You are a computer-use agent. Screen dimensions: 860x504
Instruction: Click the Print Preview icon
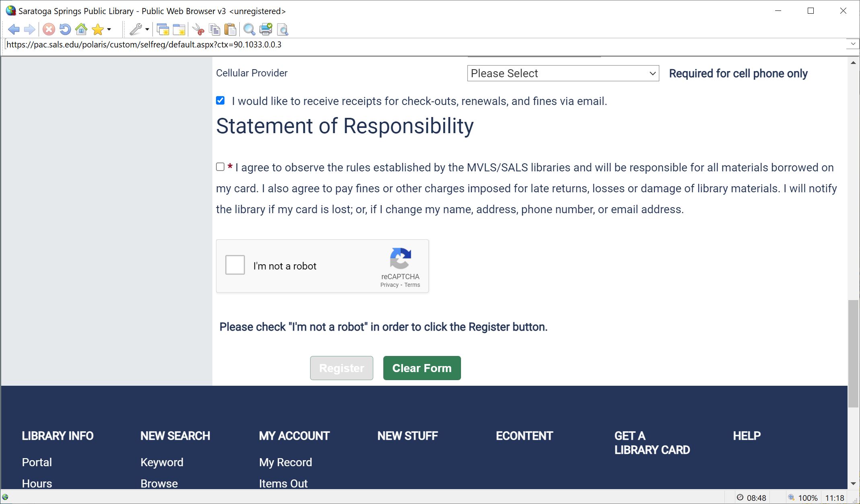click(x=283, y=29)
